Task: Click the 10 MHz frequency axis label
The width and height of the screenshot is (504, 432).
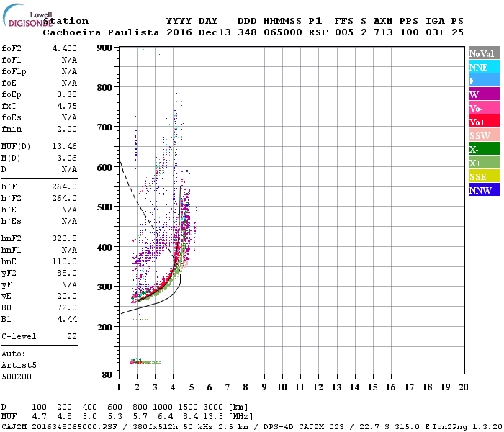Action: (282, 387)
